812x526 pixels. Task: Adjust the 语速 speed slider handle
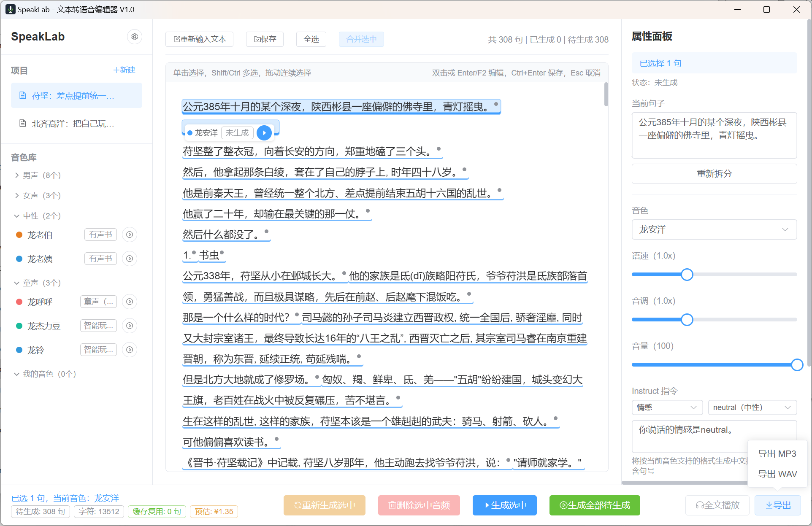click(x=687, y=275)
